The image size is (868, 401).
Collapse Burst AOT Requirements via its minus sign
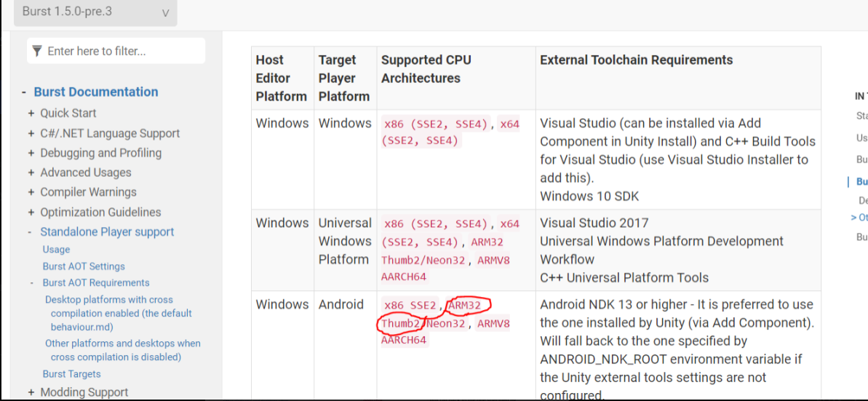point(33,283)
